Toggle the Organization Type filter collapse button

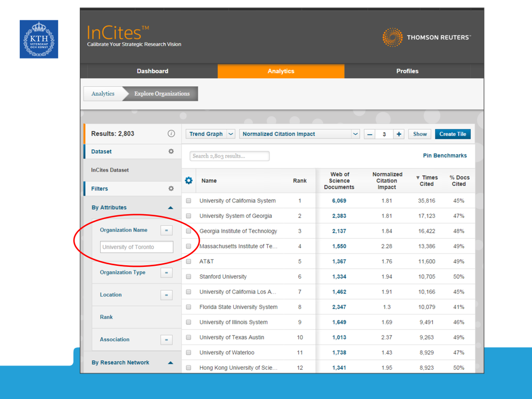tap(166, 273)
